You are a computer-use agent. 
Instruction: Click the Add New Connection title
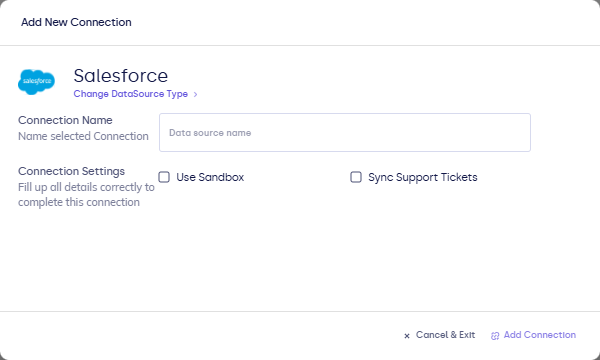(76, 22)
